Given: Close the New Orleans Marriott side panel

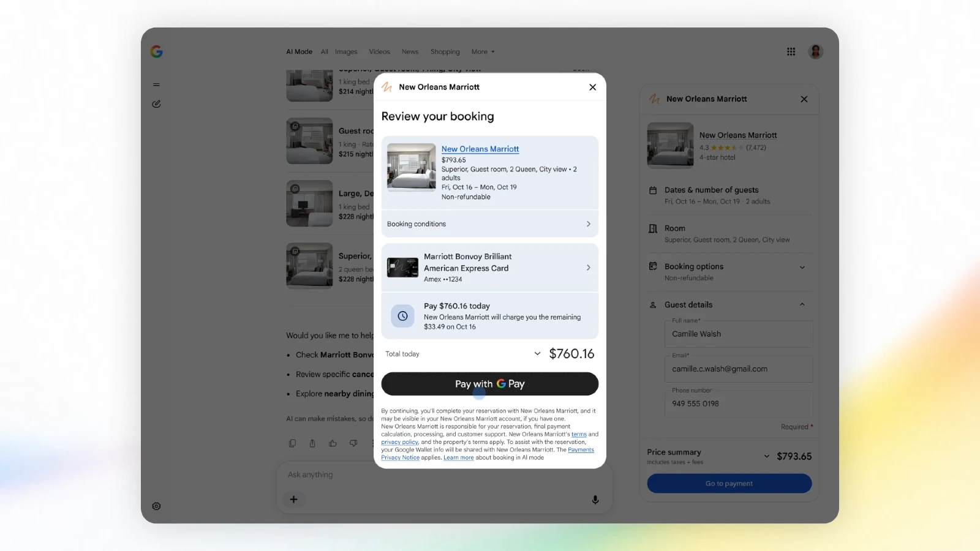Looking at the screenshot, I should (804, 99).
